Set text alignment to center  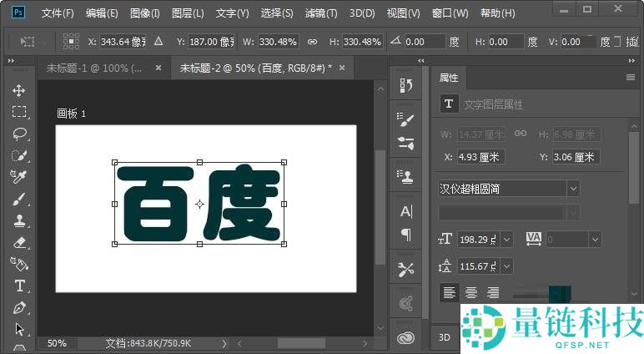[471, 292]
